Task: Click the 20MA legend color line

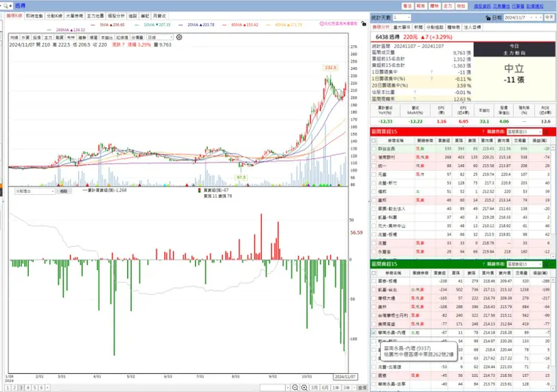Action: click(181, 25)
